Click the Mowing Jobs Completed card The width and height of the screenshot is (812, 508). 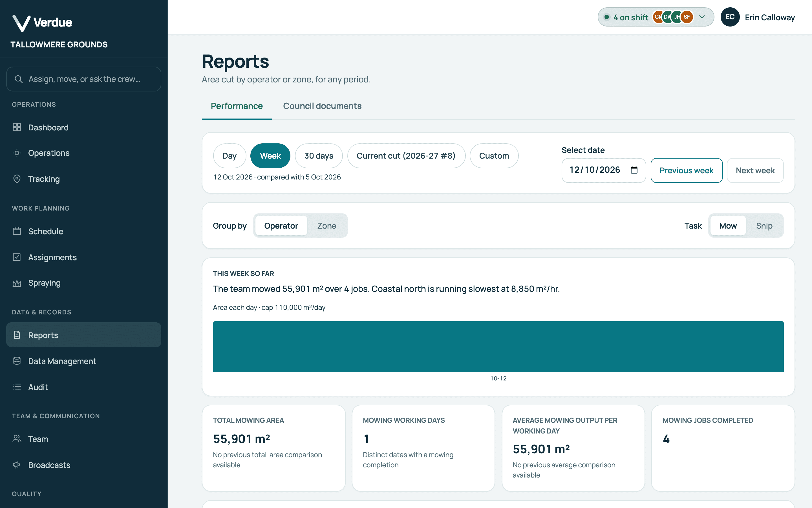(x=723, y=448)
